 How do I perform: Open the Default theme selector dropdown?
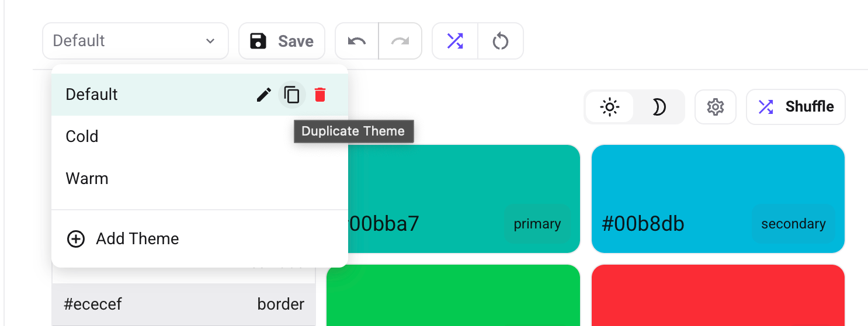point(135,41)
